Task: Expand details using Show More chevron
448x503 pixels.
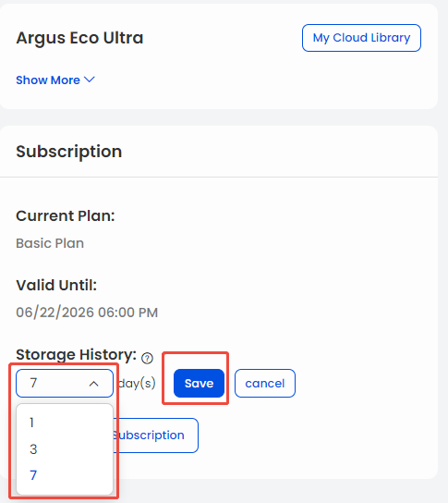Action: [90, 80]
